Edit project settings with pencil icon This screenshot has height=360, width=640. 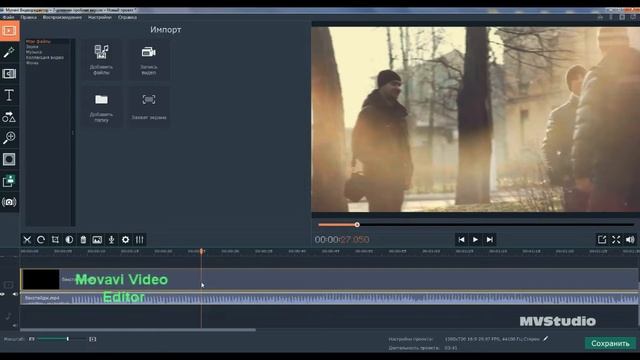click(x=546, y=338)
